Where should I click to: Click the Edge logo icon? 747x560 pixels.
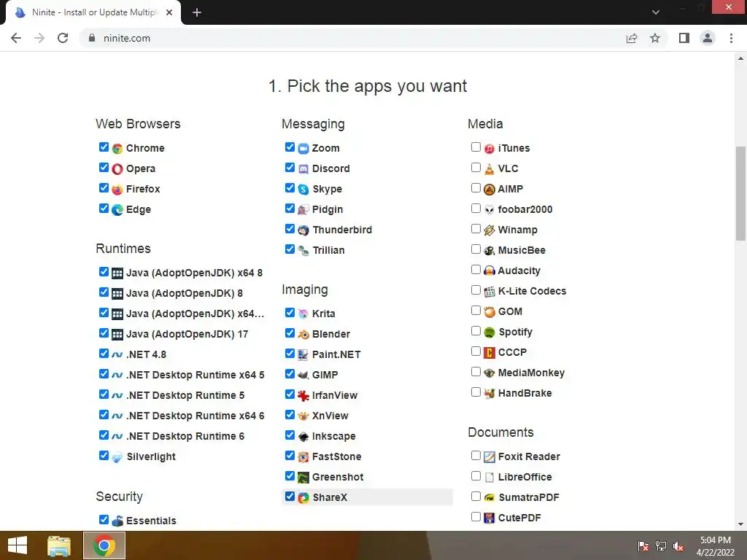click(117, 210)
